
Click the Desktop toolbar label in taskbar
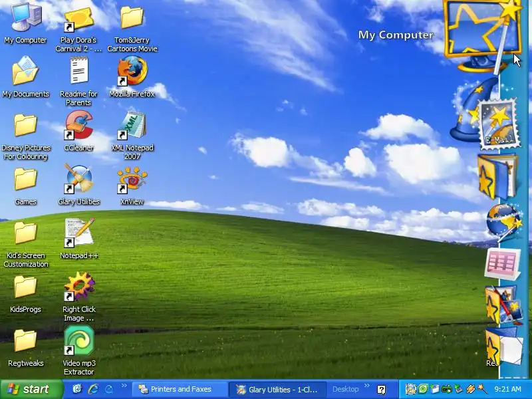pyautogui.click(x=345, y=389)
